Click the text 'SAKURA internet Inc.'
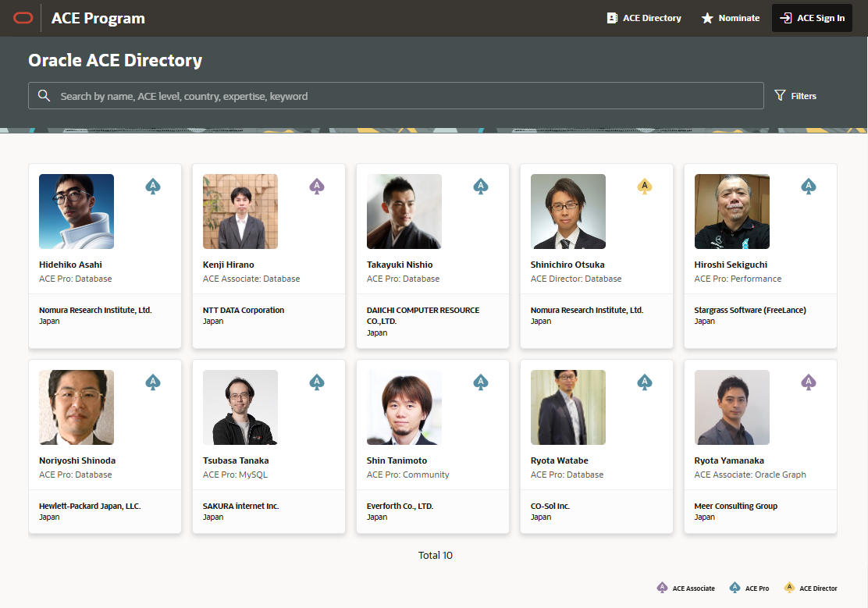This screenshot has height=608, width=868. click(x=240, y=506)
